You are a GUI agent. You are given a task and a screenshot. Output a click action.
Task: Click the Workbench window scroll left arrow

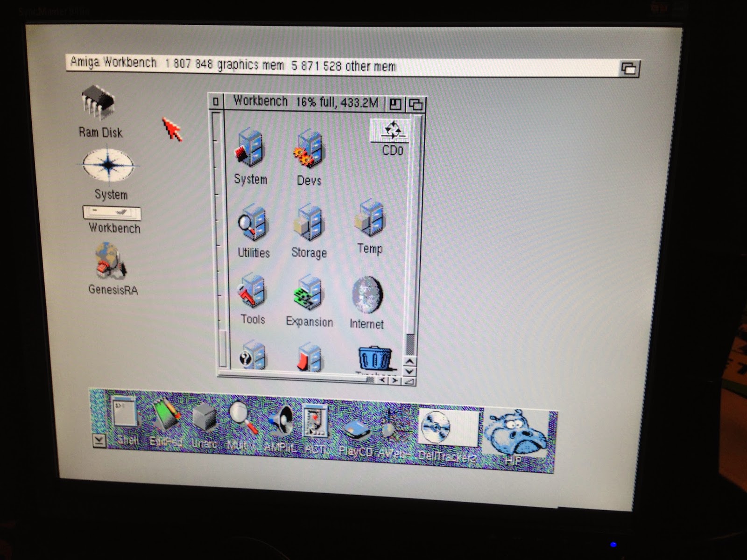pyautogui.click(x=382, y=381)
